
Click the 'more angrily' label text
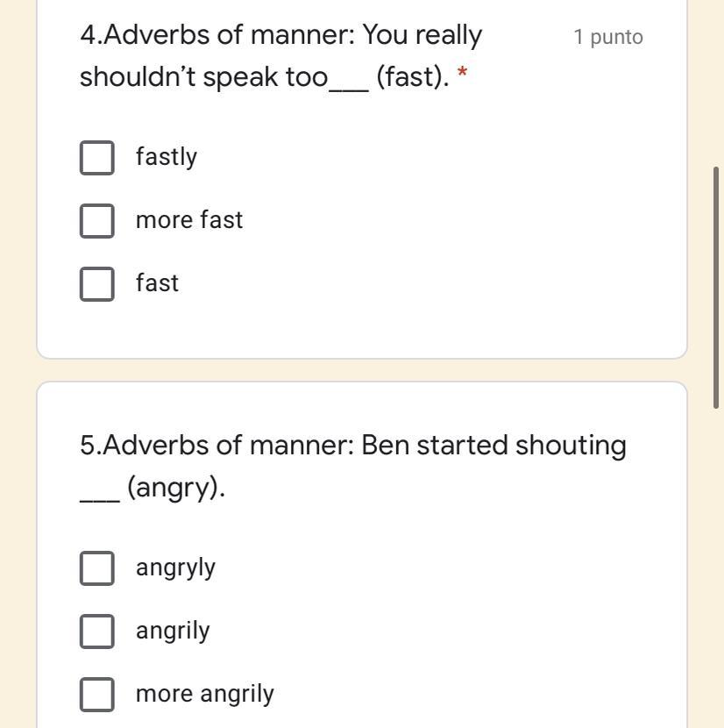click(x=205, y=694)
